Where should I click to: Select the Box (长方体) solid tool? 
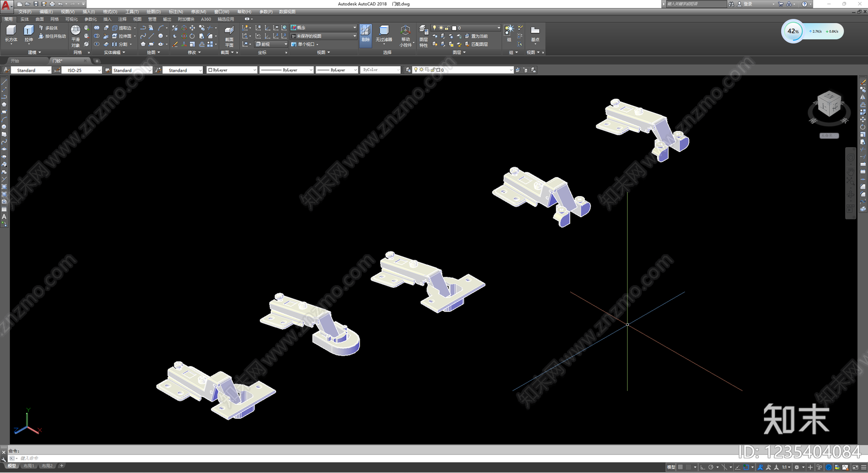pyautogui.click(x=11, y=33)
